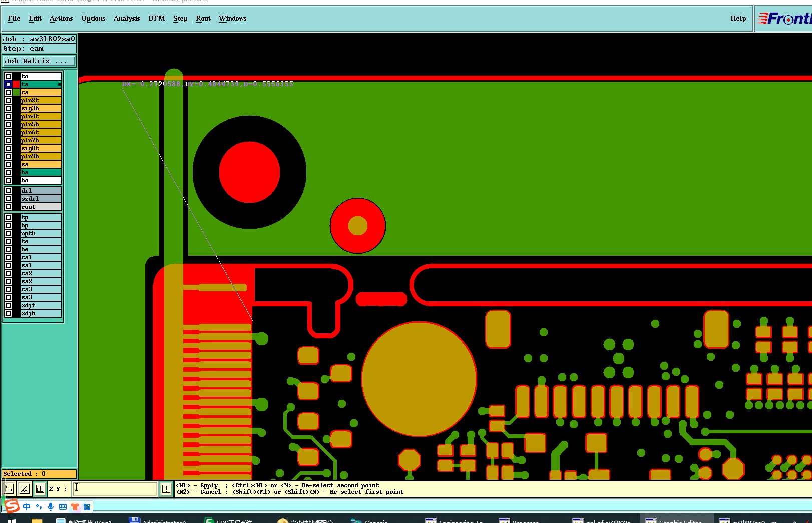Select the pln9b layer name
The image size is (812, 523).
click(x=41, y=156)
